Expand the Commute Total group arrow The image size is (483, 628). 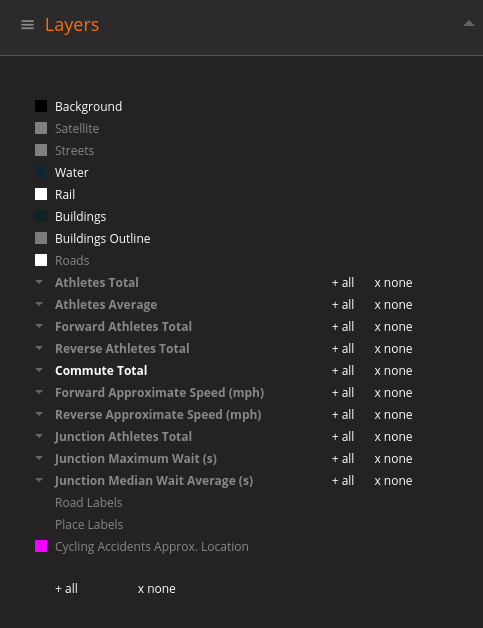[x=39, y=370]
